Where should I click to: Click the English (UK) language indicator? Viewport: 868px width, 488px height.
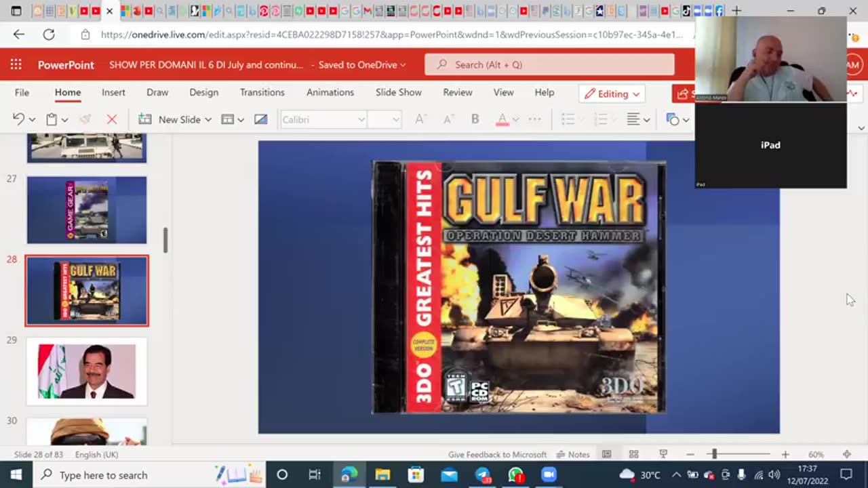[96, 454]
